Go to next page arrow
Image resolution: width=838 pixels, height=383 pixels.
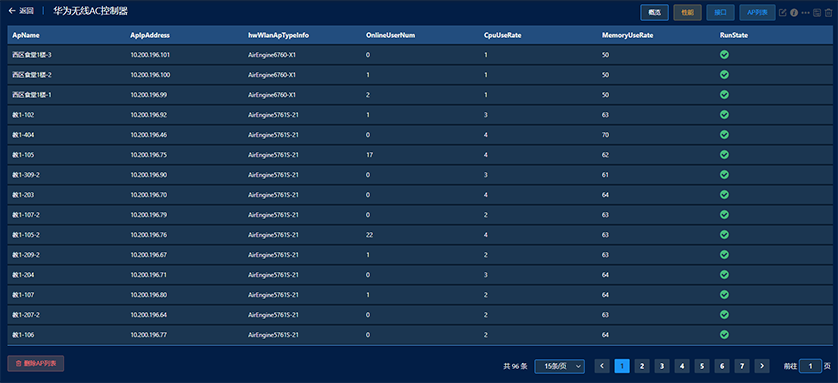point(762,366)
